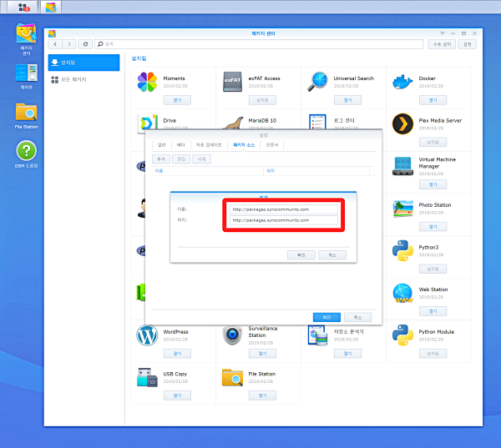Click the USB Copy package icon
501x448 pixels.
pos(147,377)
